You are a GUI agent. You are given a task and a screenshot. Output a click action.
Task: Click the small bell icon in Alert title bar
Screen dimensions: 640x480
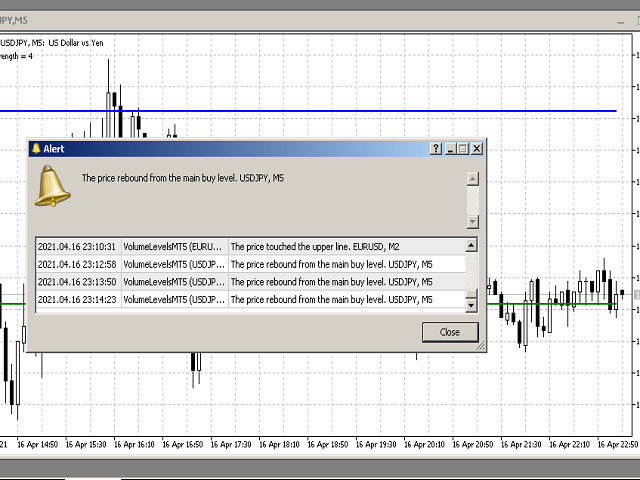pyautogui.click(x=36, y=149)
